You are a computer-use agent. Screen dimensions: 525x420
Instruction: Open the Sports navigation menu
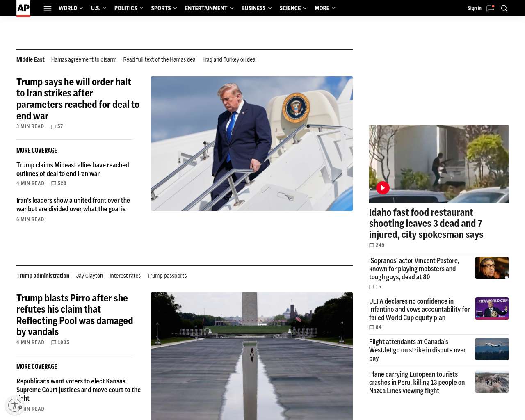pyautogui.click(x=164, y=8)
